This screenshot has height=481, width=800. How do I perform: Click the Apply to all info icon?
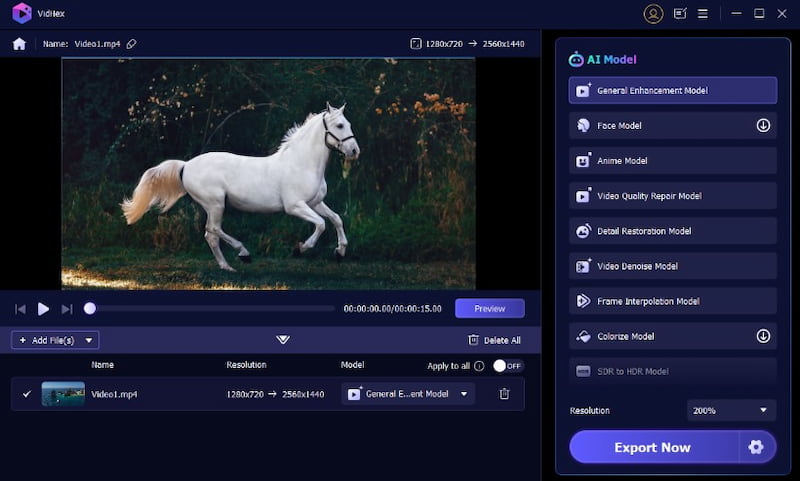click(x=479, y=366)
